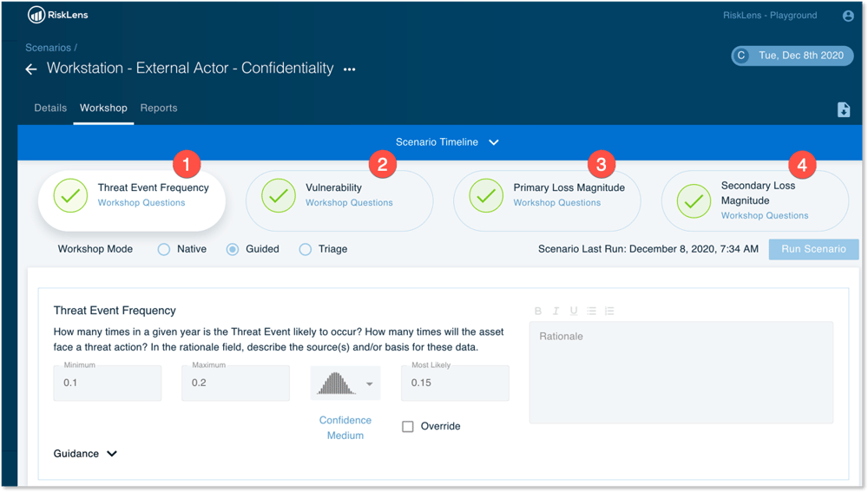Open the Details tab
This screenshot has width=868, height=492.
point(50,108)
